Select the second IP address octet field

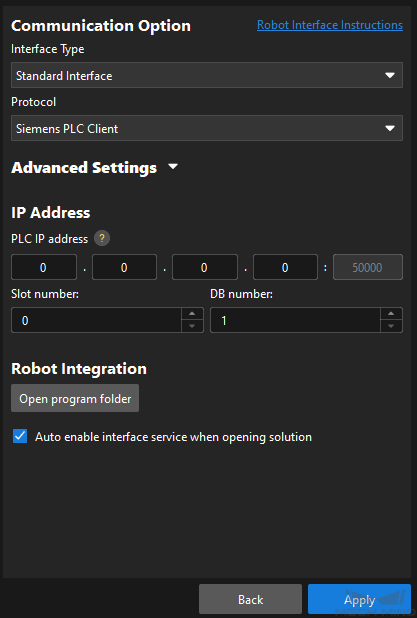pos(124,267)
